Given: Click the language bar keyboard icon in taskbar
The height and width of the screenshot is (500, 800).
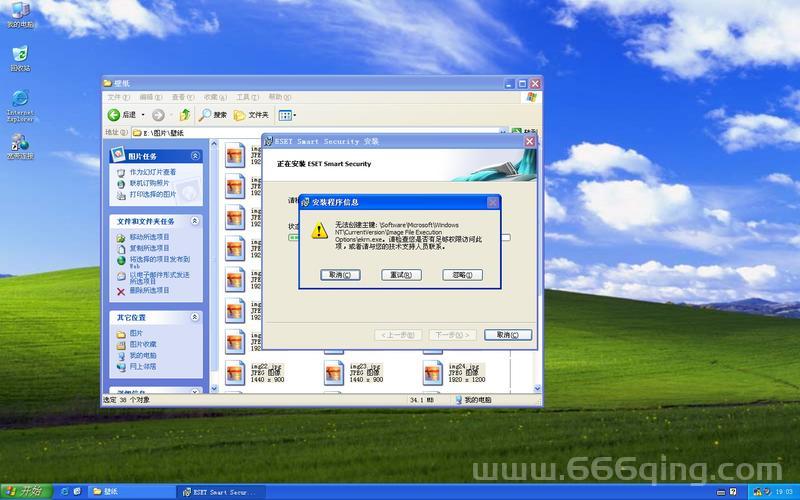Looking at the screenshot, I should (x=720, y=492).
